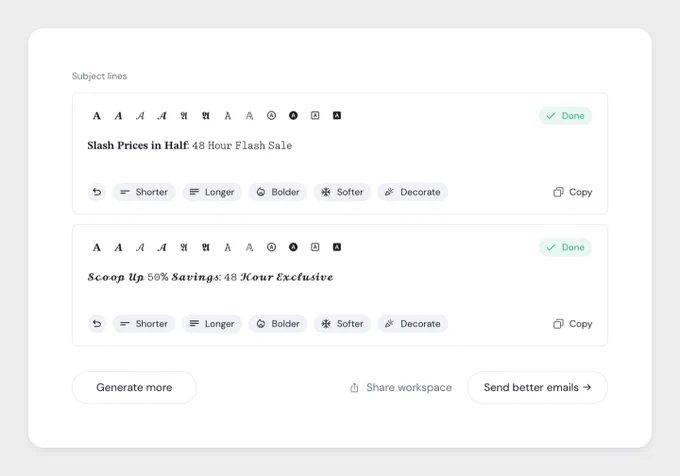680x476 pixels.
Task: Decorate the Slash Prices subject line
Action: point(413,192)
